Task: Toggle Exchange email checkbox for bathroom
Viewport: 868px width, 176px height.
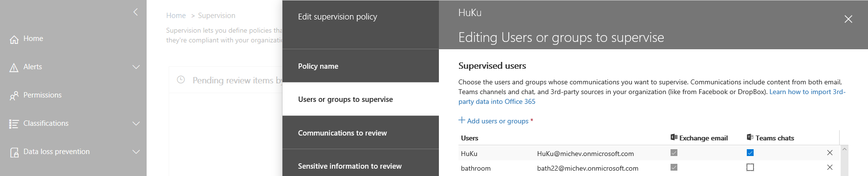Action: (x=674, y=167)
